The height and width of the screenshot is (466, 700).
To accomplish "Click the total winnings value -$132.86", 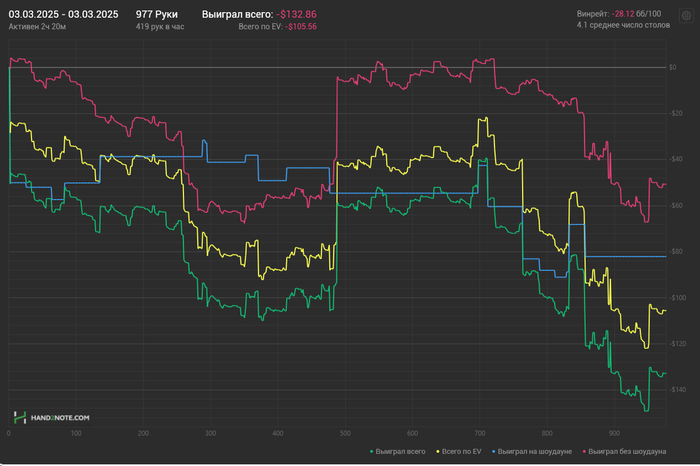I will pyautogui.click(x=296, y=14).
